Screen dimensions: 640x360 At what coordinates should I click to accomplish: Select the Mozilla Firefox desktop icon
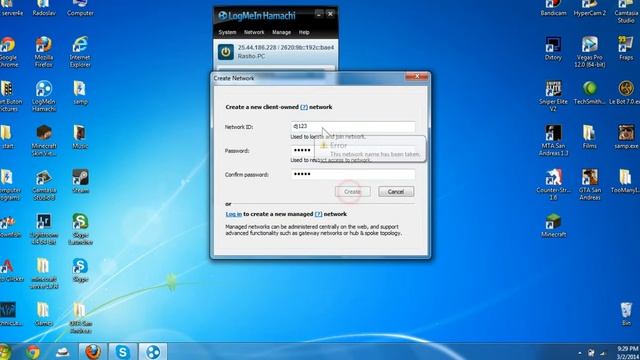(x=44, y=52)
